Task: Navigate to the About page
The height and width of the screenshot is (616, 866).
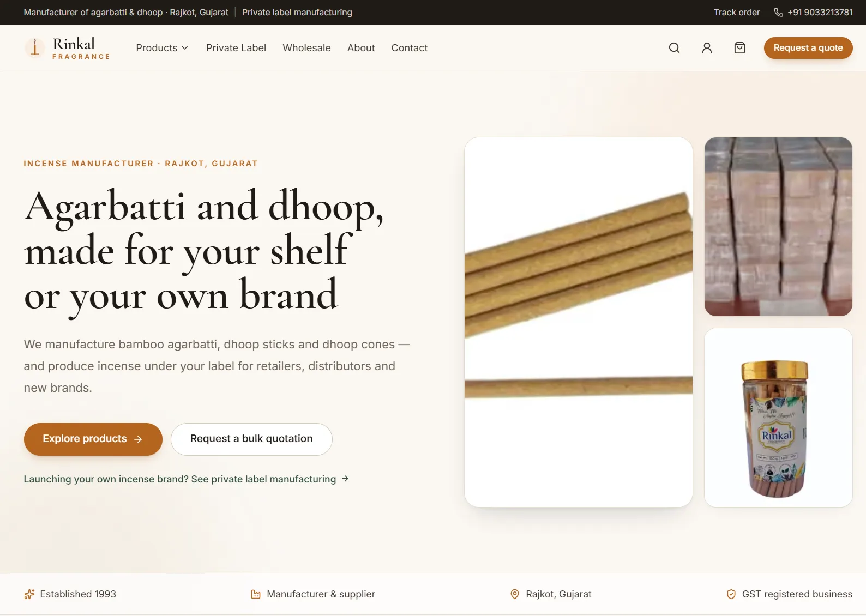Action: click(x=361, y=48)
